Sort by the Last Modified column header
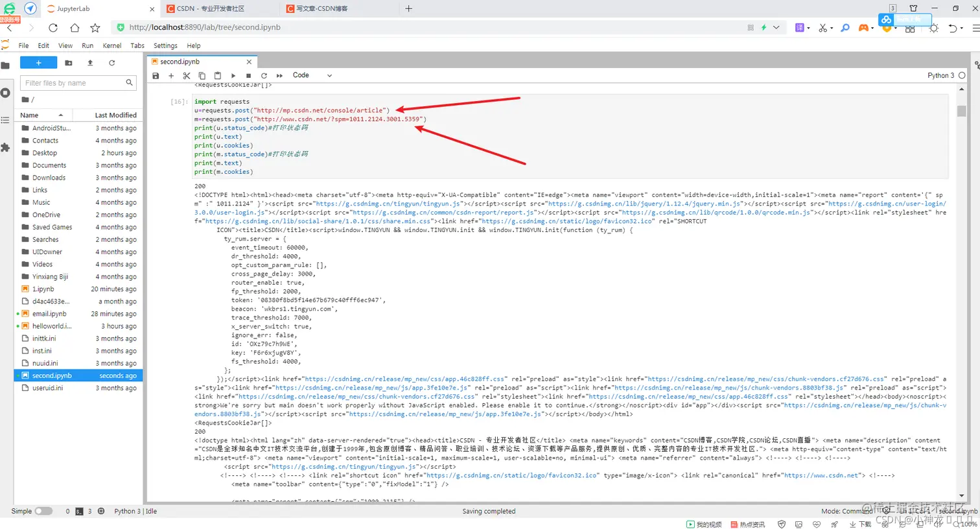The width and height of the screenshot is (980, 529). [x=107, y=115]
